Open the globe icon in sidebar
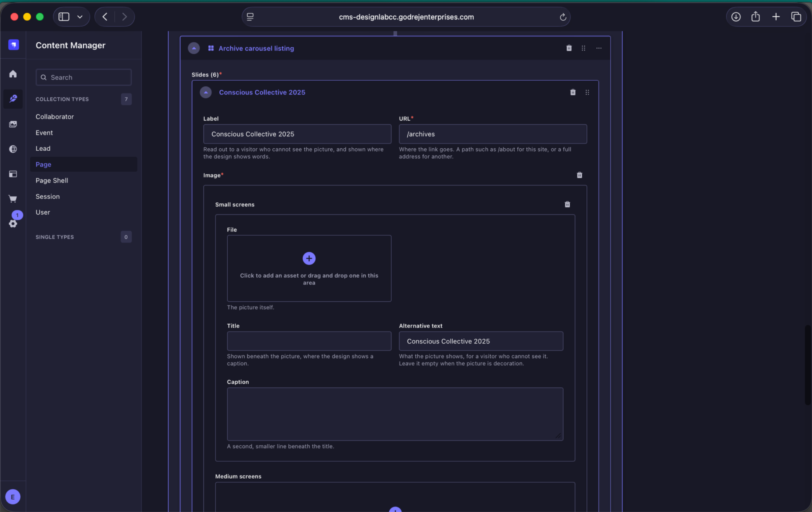Screen dimensions: 812x512 [x=13, y=149]
